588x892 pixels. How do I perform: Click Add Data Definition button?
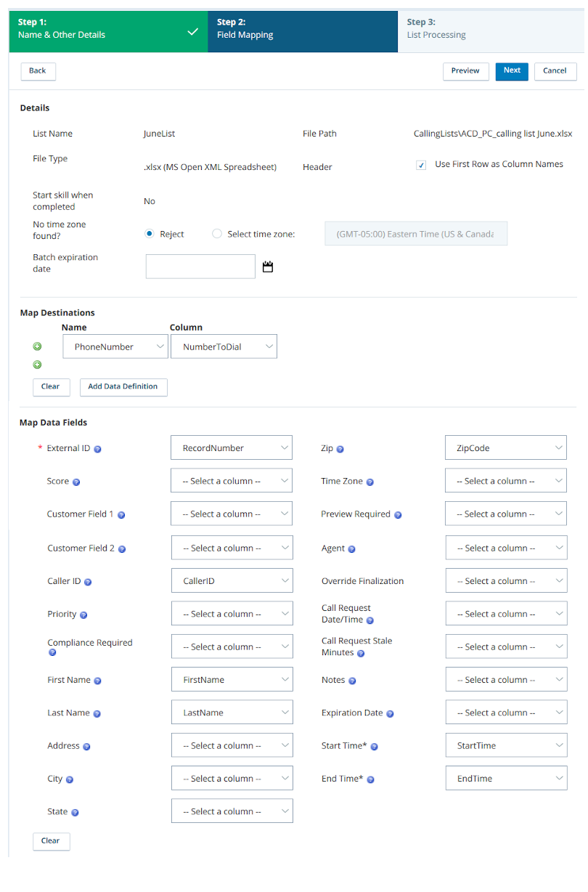[123, 387]
